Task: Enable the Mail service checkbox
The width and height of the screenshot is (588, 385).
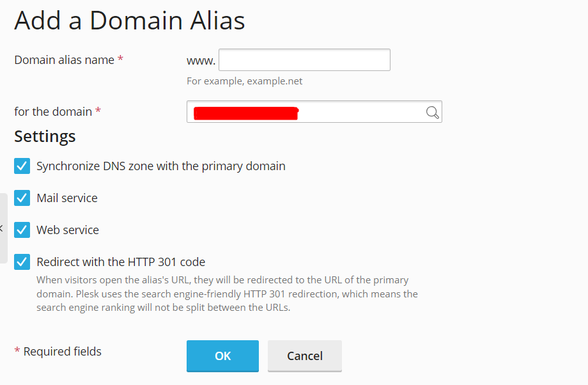Action: pos(22,198)
